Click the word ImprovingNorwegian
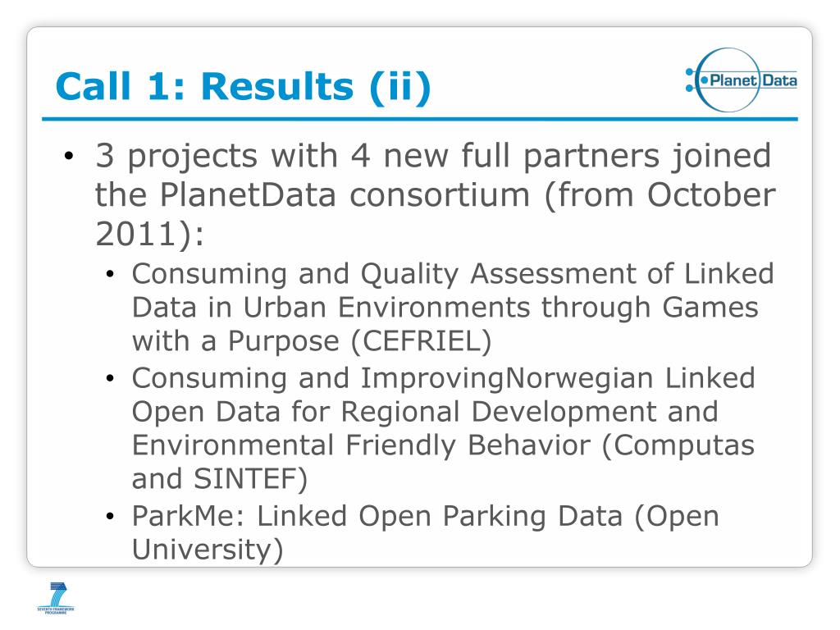Viewport: 840px width, 630px height. [x=506, y=380]
